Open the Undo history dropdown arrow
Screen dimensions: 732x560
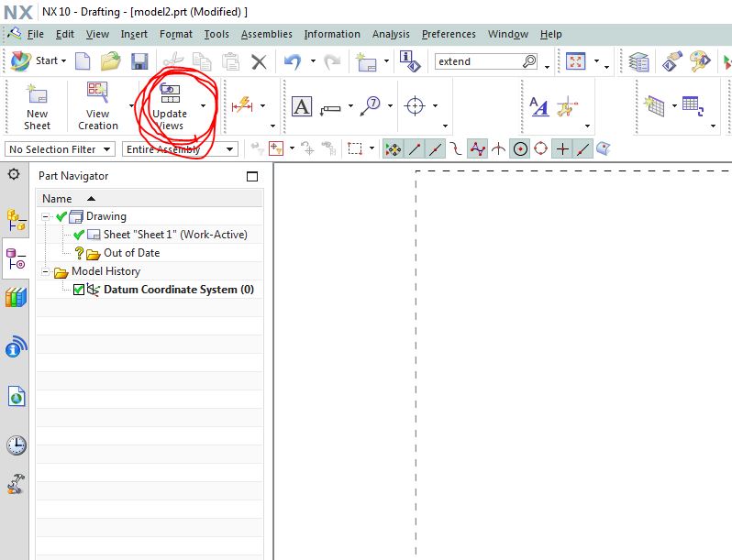(313, 61)
